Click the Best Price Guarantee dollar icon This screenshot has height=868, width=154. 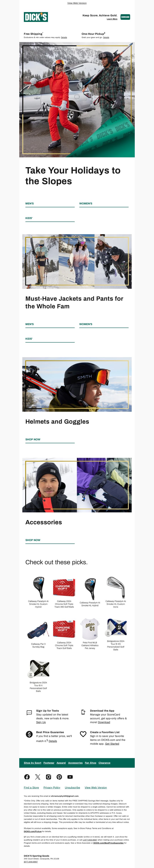tap(29, 734)
